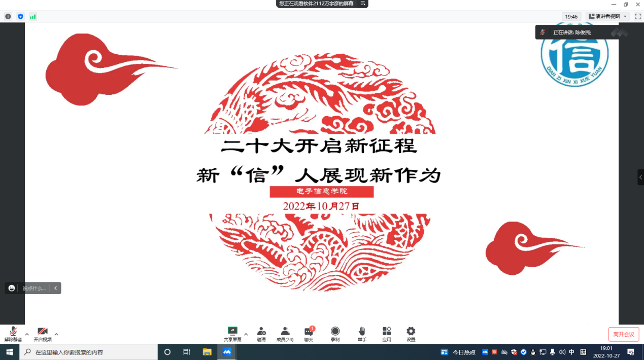Show the Members (成员) list
Viewport: 644px width, 360px height.
285,331
